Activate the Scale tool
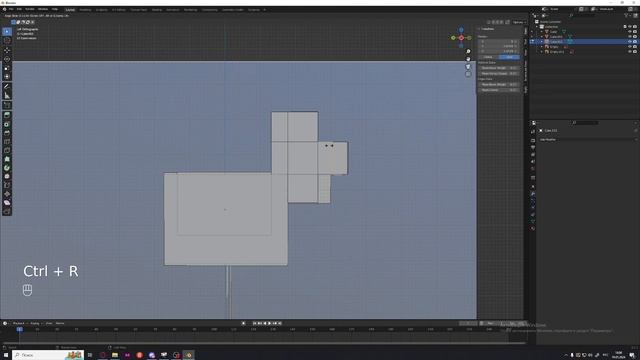The height and width of the screenshot is (360, 640). 7,68
